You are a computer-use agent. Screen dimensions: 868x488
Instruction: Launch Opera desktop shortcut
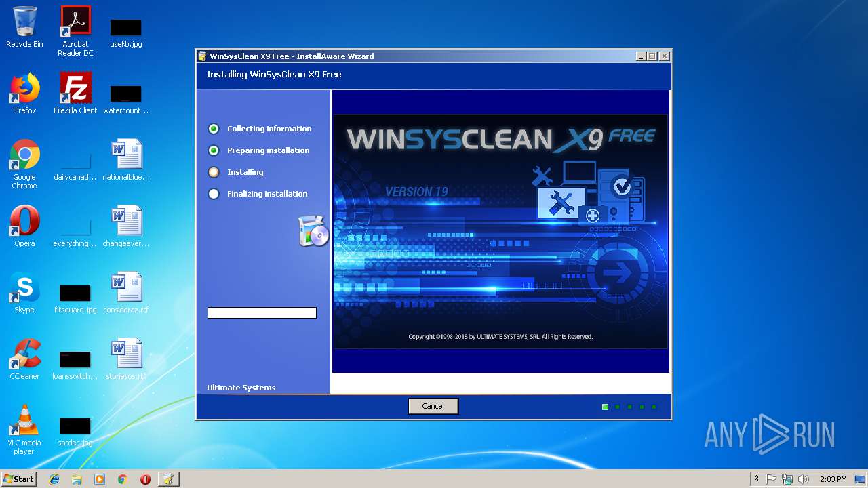tap(24, 226)
